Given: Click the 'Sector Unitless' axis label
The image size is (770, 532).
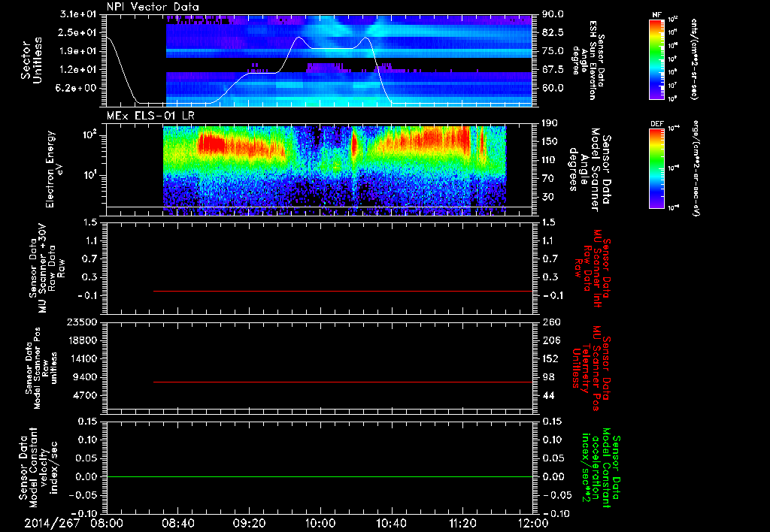Looking at the screenshot, I should (x=32, y=60).
